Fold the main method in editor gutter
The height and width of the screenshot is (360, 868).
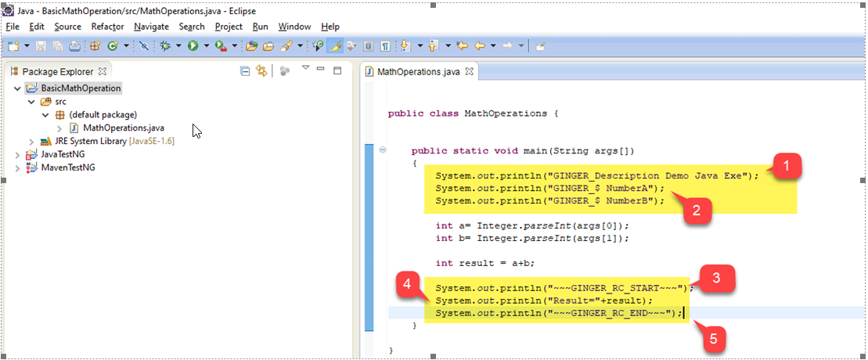click(x=383, y=150)
